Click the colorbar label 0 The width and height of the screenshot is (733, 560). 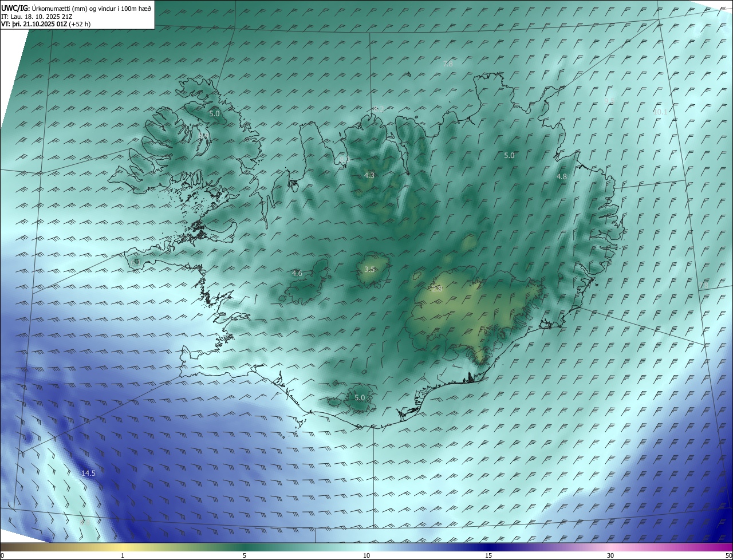(2, 555)
